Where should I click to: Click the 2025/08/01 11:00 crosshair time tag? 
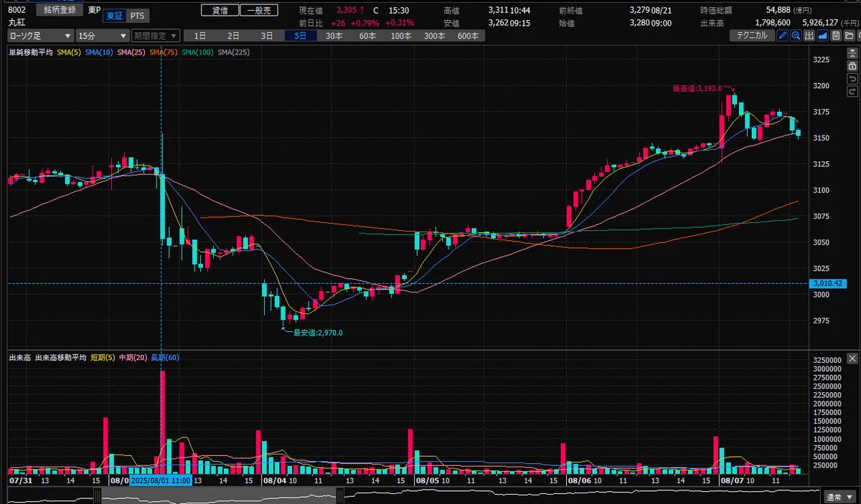coord(160,480)
